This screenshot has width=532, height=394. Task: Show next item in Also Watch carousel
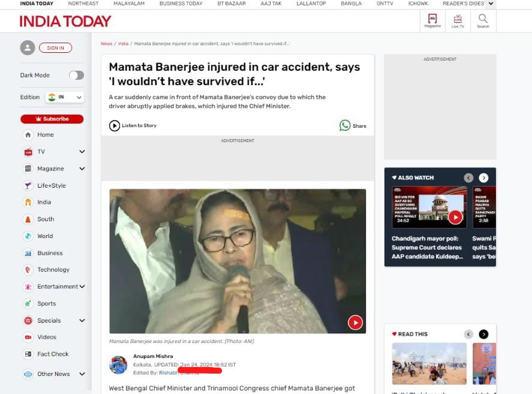pyautogui.click(x=483, y=178)
